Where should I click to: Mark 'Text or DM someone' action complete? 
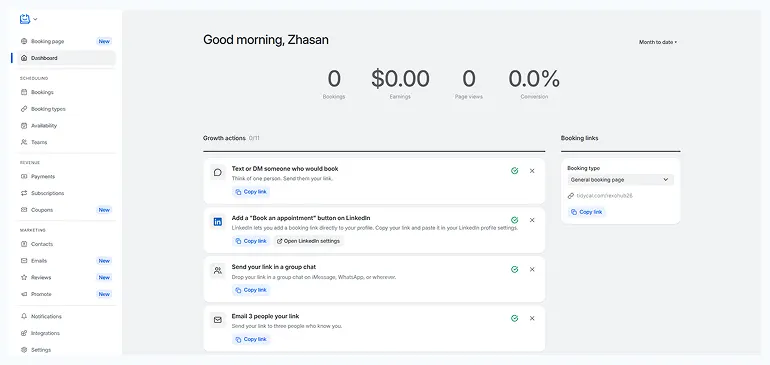click(x=514, y=171)
